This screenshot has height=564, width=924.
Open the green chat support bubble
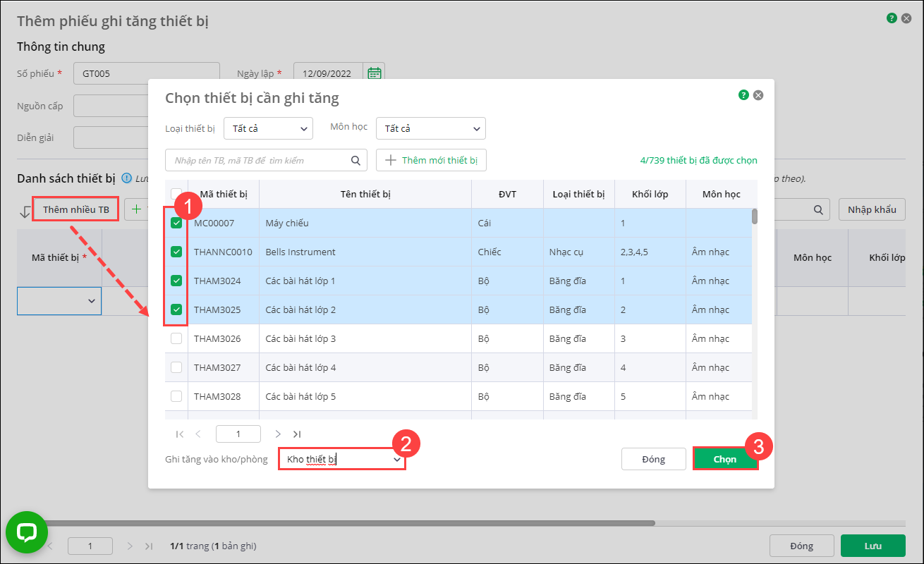click(x=27, y=532)
